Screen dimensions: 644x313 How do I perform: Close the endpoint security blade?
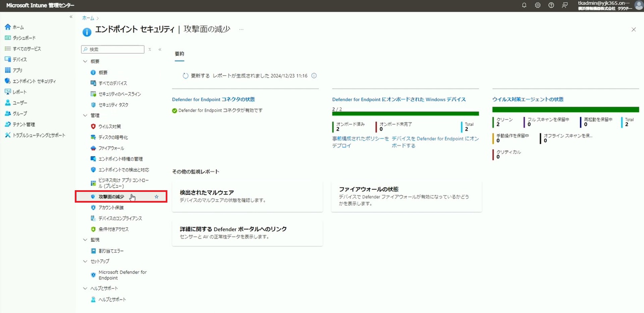(x=634, y=30)
